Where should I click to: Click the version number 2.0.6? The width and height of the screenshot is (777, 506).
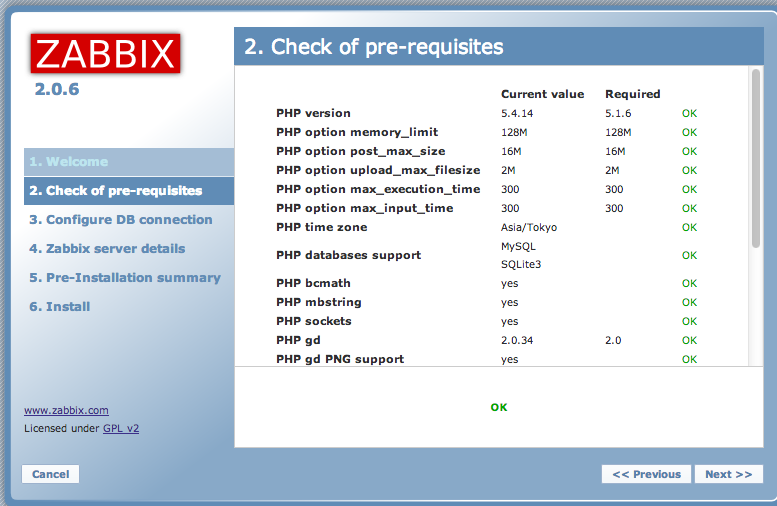click(x=57, y=89)
